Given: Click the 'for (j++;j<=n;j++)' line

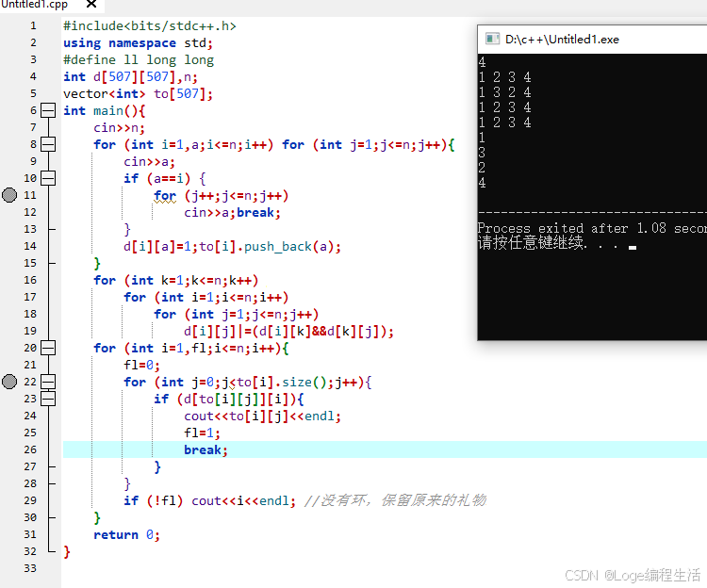Looking at the screenshot, I should pos(221,196).
